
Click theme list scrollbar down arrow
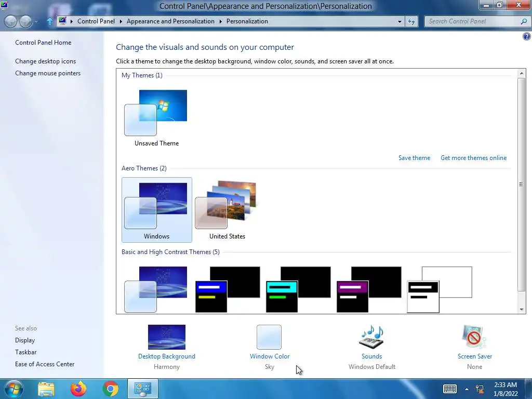pos(522,310)
